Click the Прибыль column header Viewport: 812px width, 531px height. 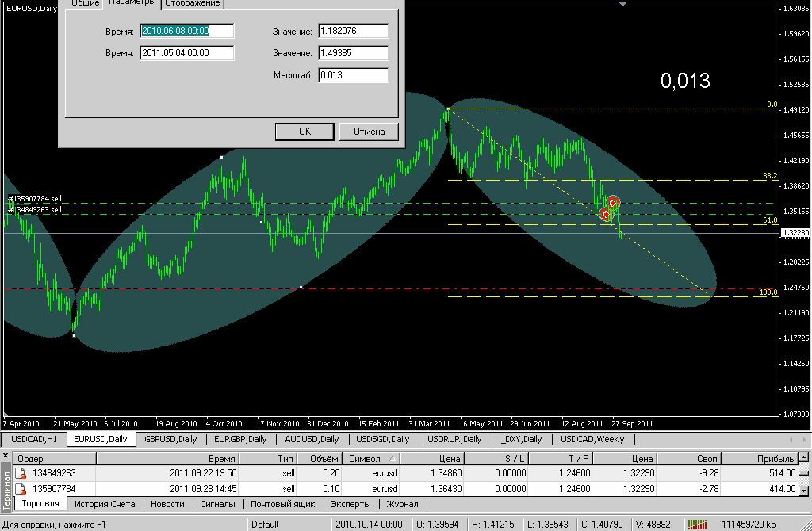pyautogui.click(x=775, y=458)
